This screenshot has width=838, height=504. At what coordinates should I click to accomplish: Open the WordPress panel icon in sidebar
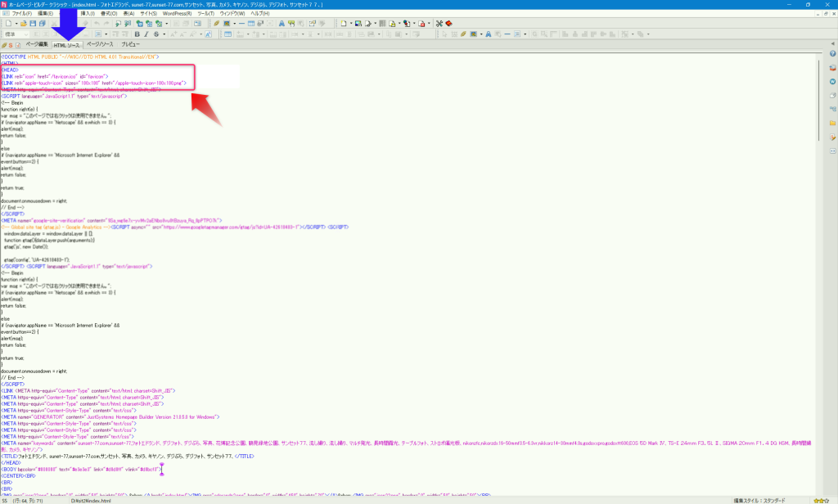tap(832, 82)
